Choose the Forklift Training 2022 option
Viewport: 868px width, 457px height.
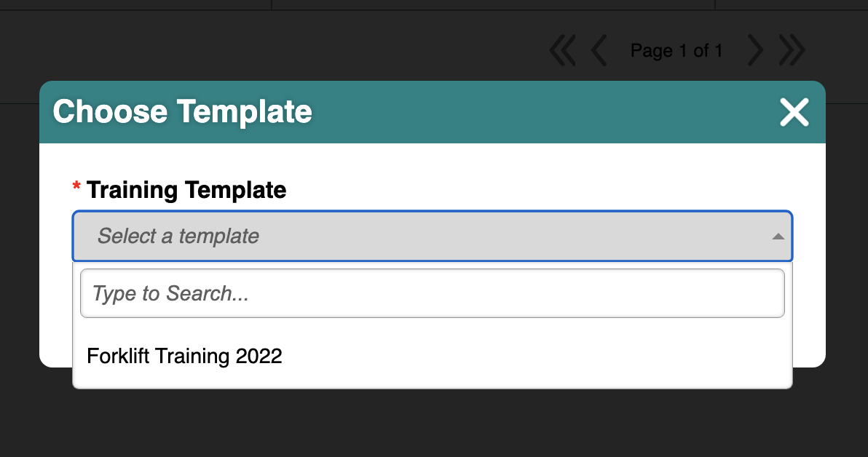[x=433, y=356]
